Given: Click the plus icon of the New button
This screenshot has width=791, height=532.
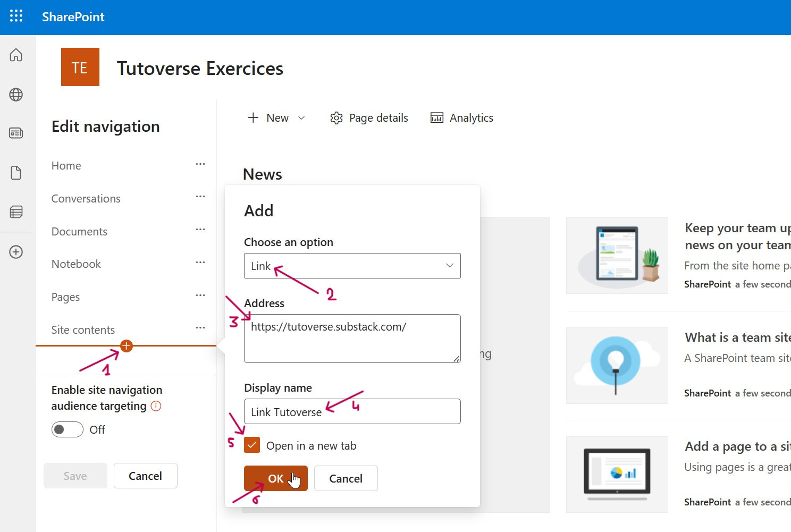Looking at the screenshot, I should (253, 117).
